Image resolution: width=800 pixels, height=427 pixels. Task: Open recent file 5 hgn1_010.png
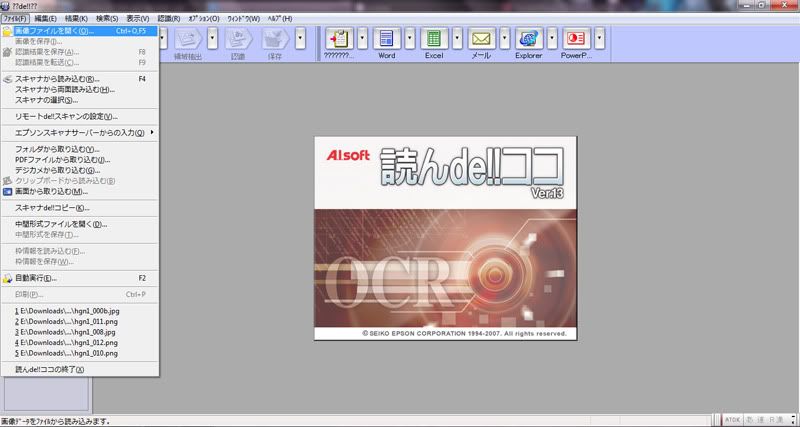coord(80,353)
